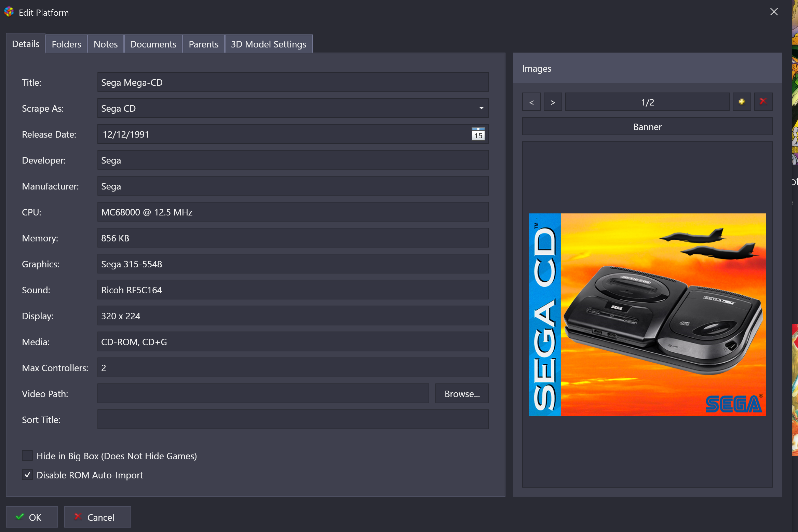Click Browse for video path
This screenshot has height=532, width=798.
(x=462, y=394)
